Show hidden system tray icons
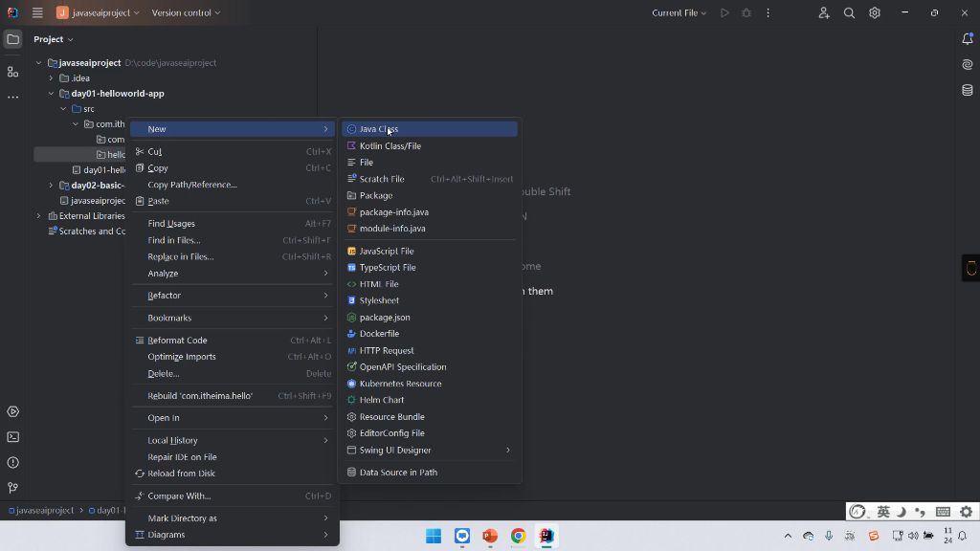980x551 pixels. click(788, 536)
